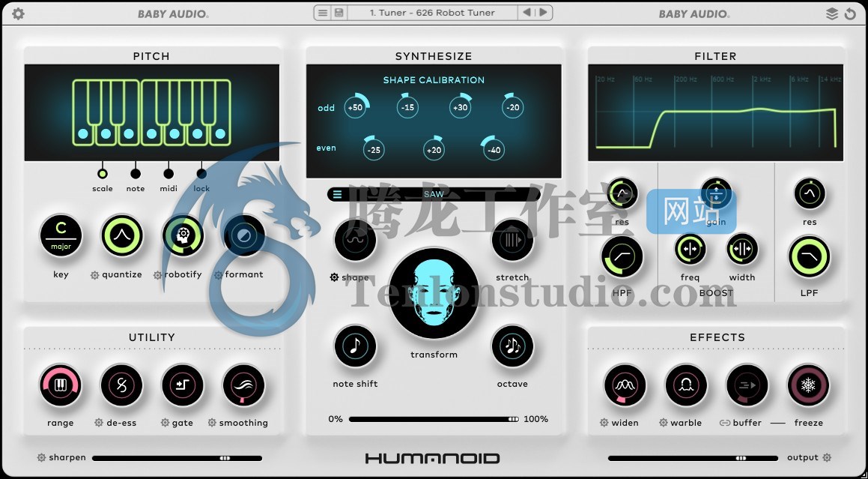Open the settings gear in the top-left corner
The image size is (868, 479).
(x=18, y=13)
